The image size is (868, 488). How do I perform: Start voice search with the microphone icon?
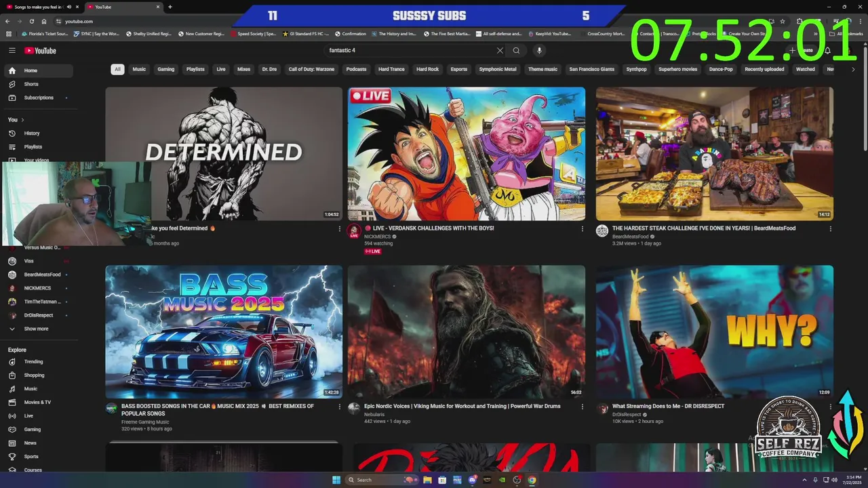[539, 50]
